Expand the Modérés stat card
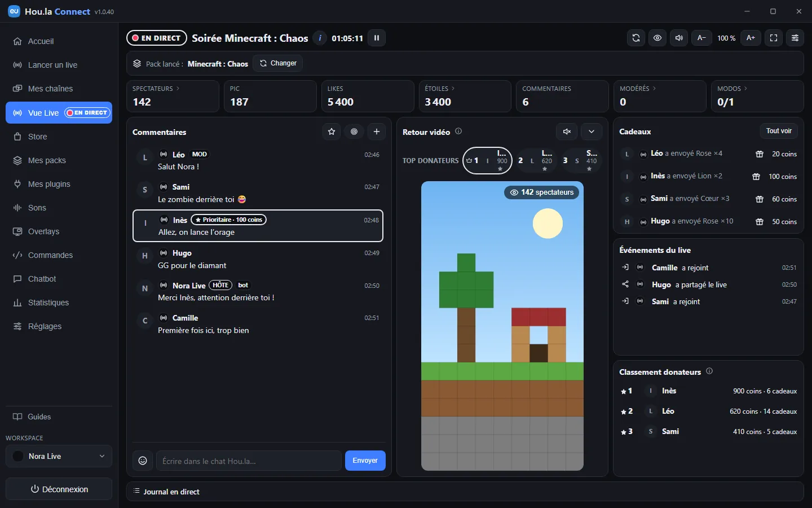This screenshot has width=812, height=508. (660, 96)
